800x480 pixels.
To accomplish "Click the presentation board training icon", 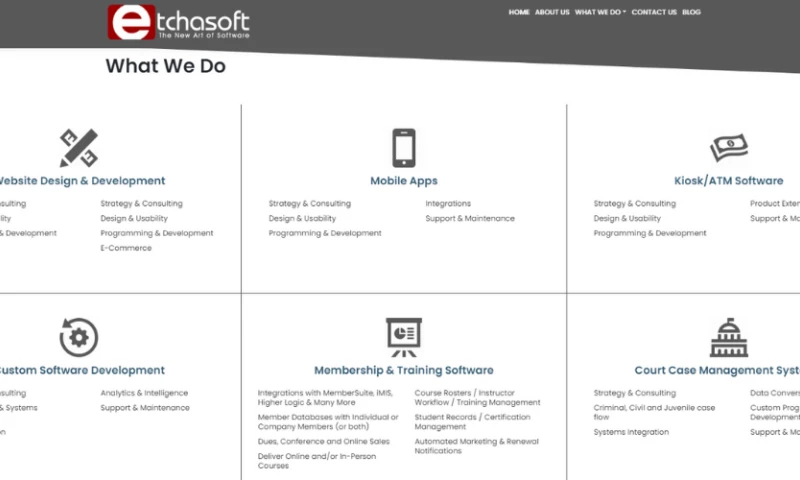I will tap(403, 337).
